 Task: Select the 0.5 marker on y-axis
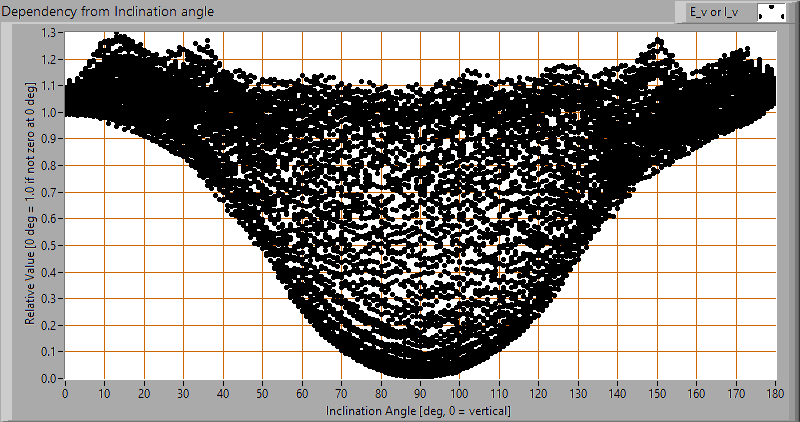pos(49,246)
